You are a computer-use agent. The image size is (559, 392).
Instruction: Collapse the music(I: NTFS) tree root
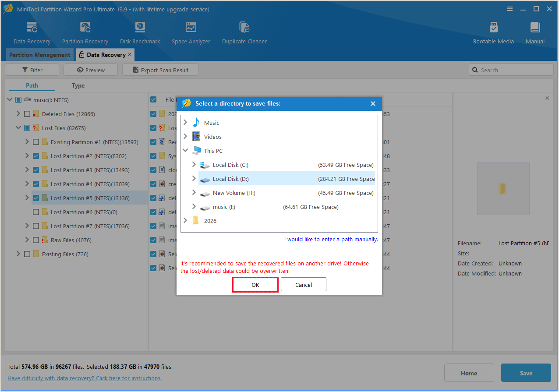[x=10, y=100]
